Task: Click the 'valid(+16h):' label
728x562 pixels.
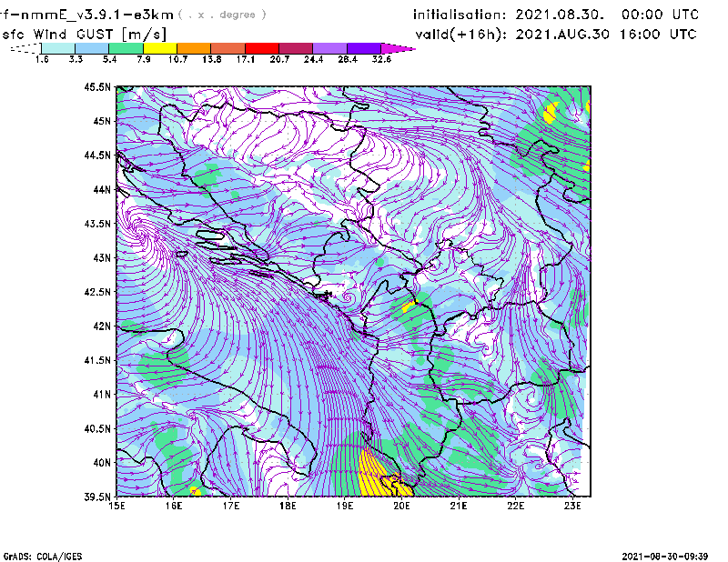Action: click(460, 35)
